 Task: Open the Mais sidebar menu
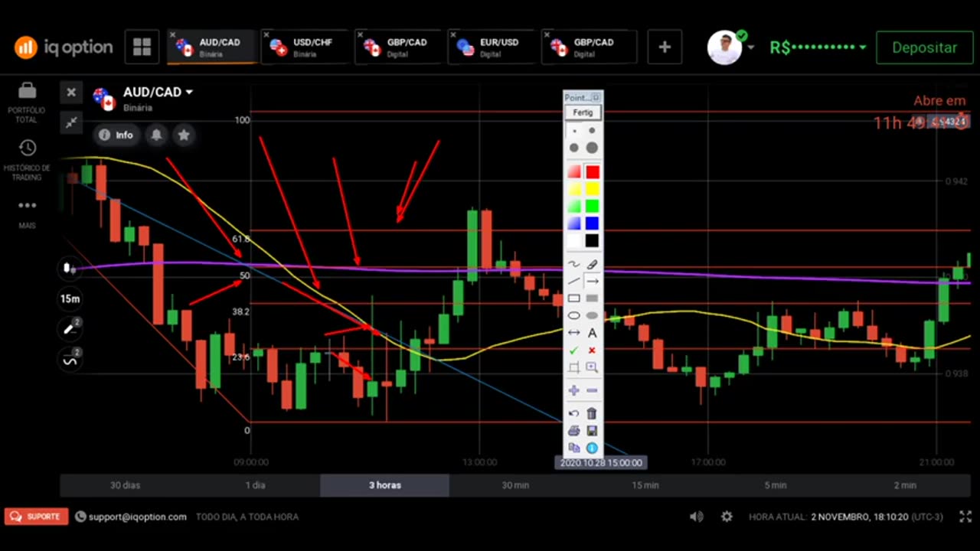(x=27, y=214)
